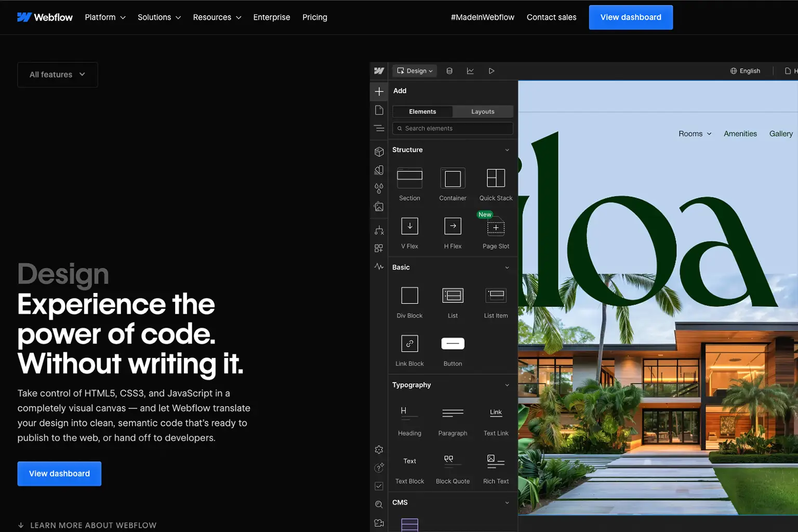798x532 pixels.
Task: Add a V Flex element
Action: click(x=409, y=232)
